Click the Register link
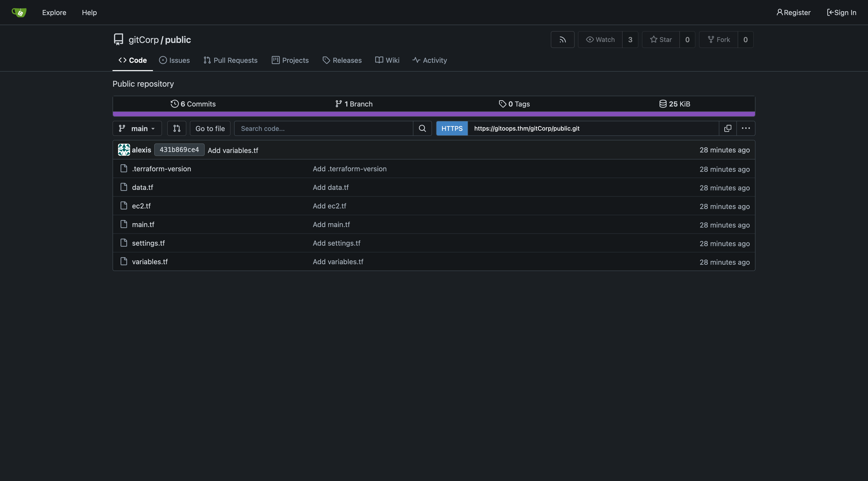868x481 pixels. (x=794, y=13)
